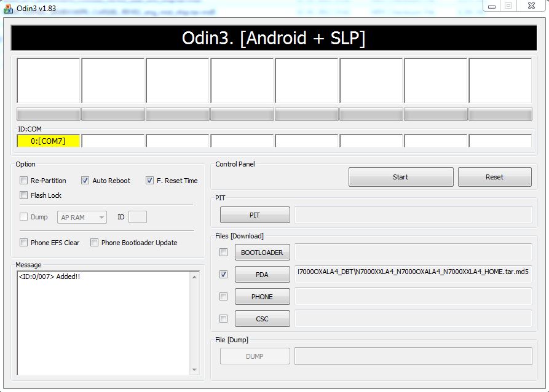Screen dimensions: 549x392
Task: Enable Phone Bootloader Update checkbox
Action: point(95,243)
